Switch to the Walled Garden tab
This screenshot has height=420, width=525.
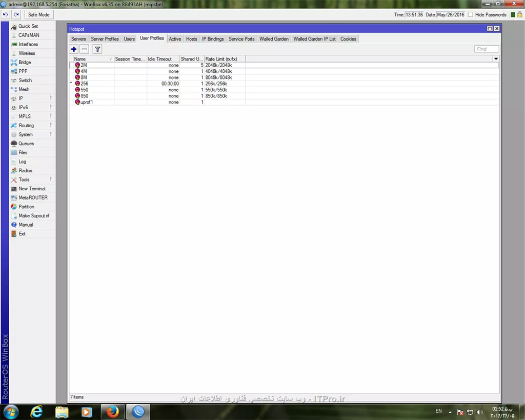tap(274, 39)
